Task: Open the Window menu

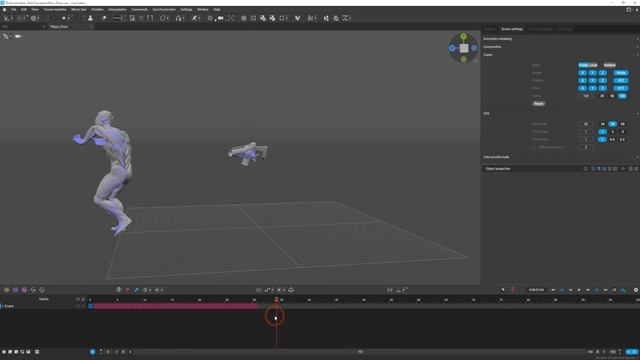Action: [202, 9]
